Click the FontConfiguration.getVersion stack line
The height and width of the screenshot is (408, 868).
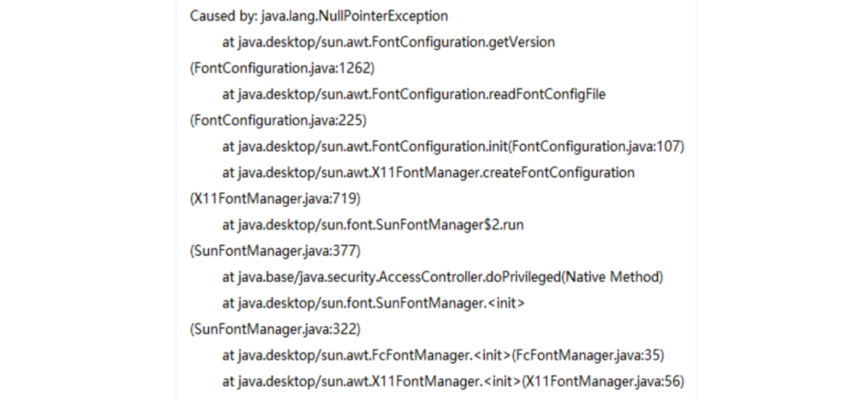[388, 42]
